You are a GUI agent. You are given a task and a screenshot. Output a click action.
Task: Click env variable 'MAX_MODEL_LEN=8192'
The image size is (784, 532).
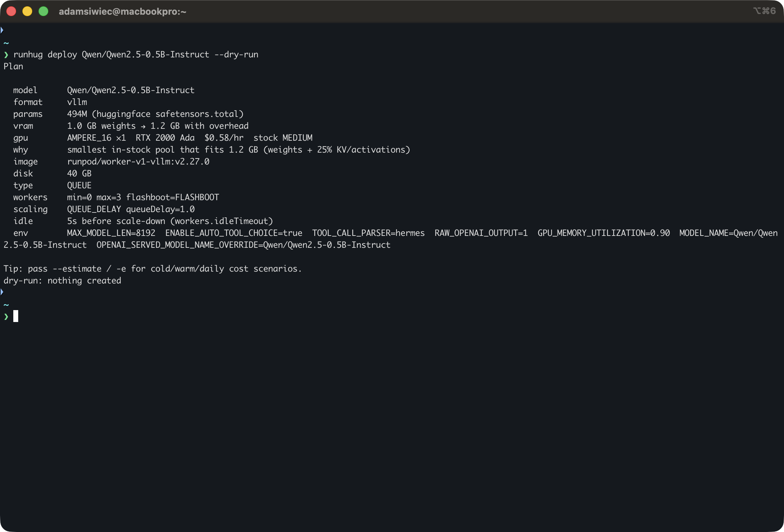111,233
